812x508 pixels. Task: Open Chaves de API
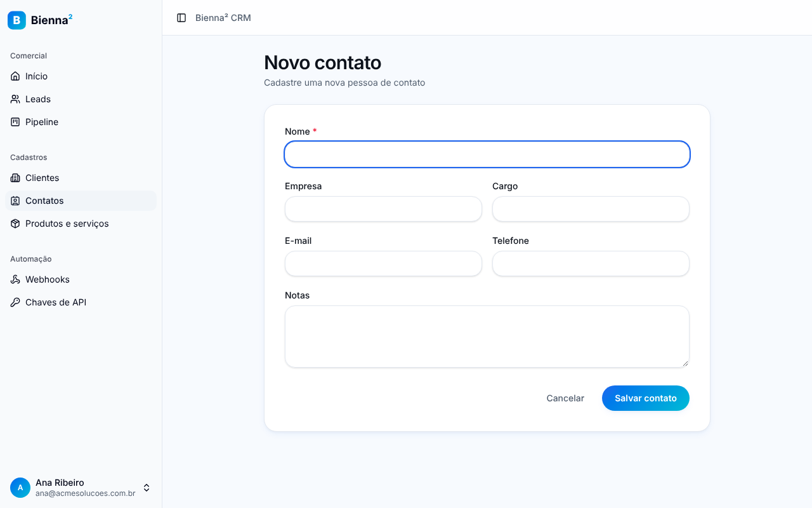coord(81,302)
